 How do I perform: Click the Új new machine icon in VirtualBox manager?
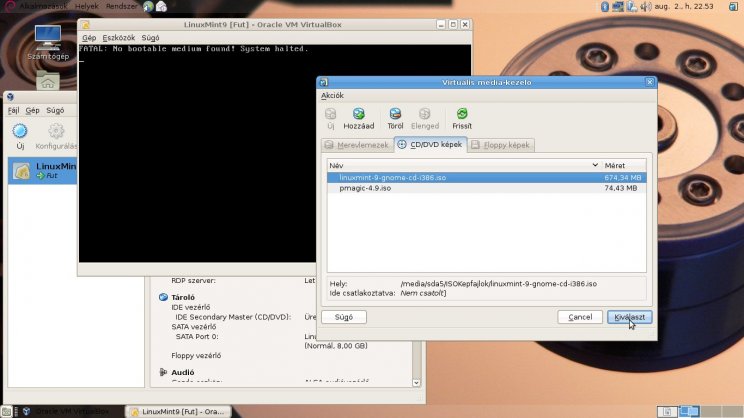[20, 131]
